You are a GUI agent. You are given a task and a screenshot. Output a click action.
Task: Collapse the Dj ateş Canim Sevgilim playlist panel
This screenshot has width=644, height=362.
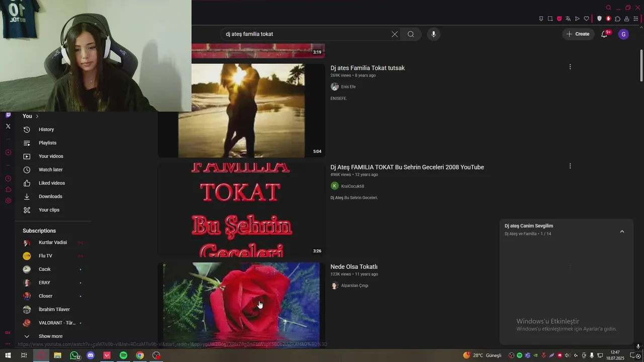coord(622,231)
